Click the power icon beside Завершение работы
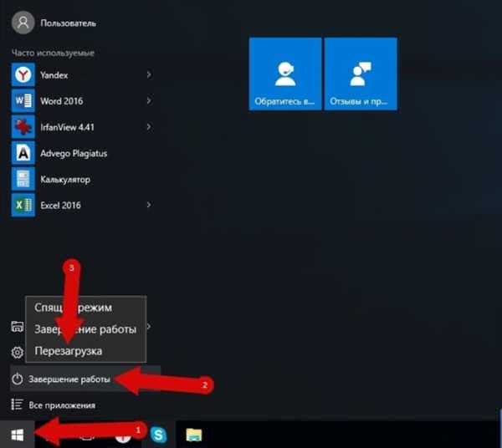This screenshot has height=448, width=502. 18,379
